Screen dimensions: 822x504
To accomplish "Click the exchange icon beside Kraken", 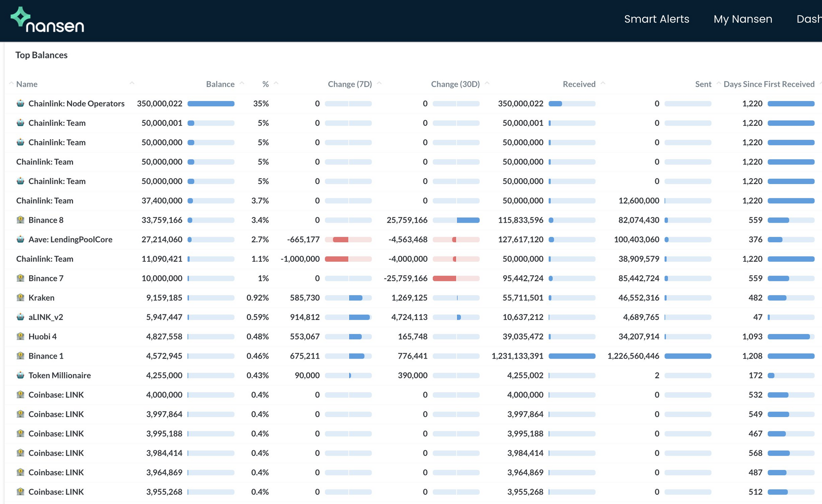I will pos(20,297).
